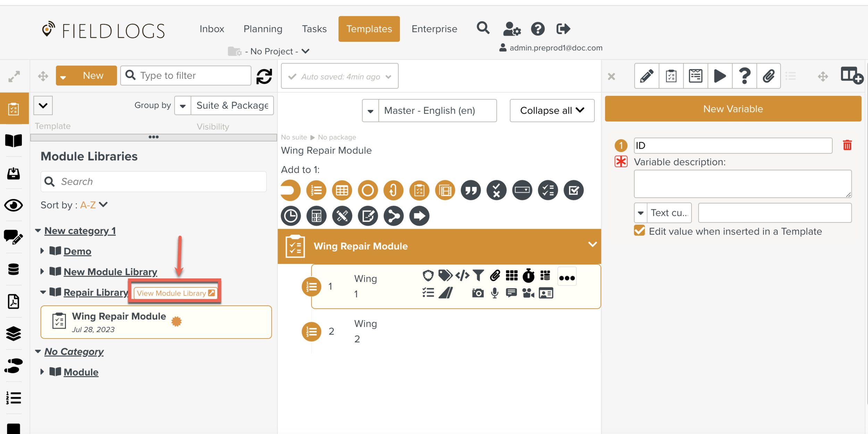Click the New Variable button

[x=733, y=109]
